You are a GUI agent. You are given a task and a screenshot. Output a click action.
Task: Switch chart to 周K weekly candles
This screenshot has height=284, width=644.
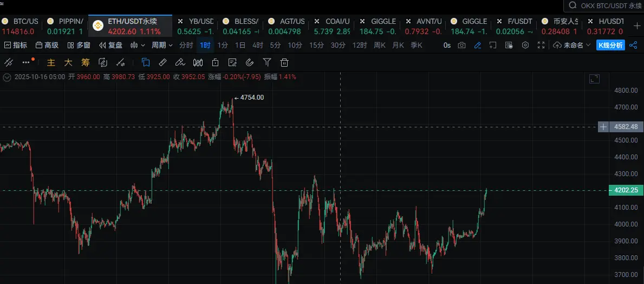click(380, 45)
